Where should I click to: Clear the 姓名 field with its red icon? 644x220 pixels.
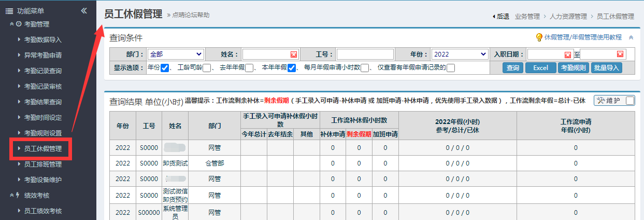(x=294, y=54)
